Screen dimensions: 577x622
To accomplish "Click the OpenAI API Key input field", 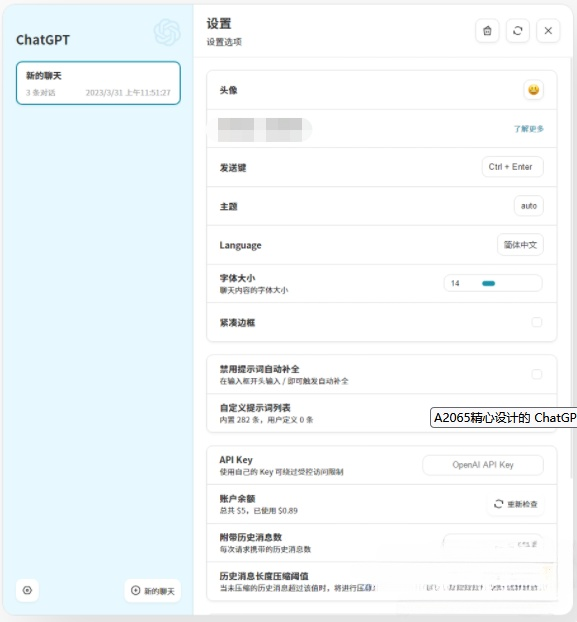I will 483,465.
